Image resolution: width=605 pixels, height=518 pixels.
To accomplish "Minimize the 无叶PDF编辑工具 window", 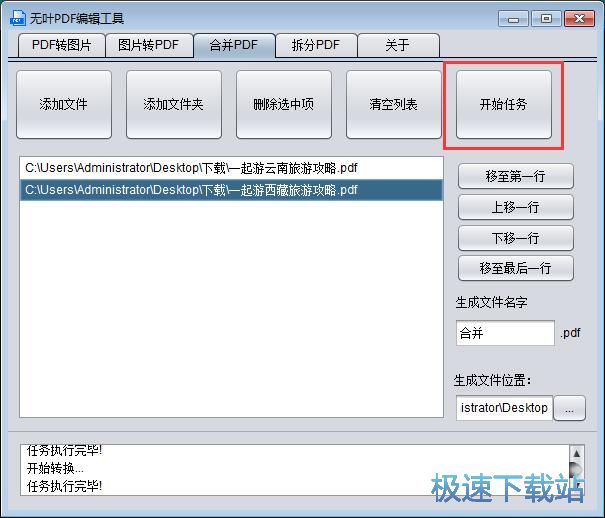I will (514, 19).
